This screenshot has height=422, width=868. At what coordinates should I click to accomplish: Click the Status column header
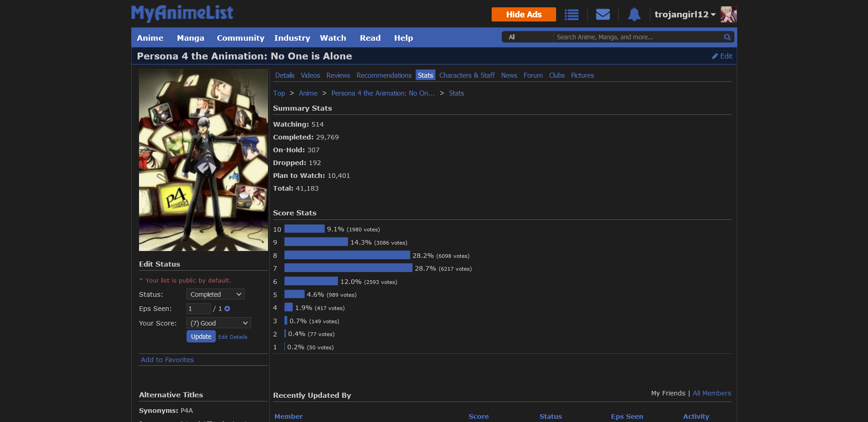pyautogui.click(x=551, y=417)
